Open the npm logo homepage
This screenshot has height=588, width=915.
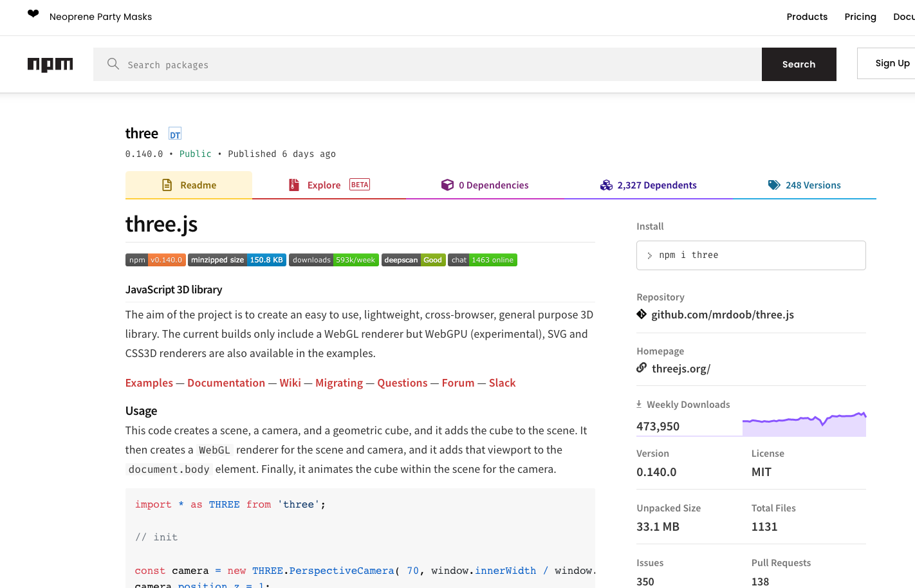pyautogui.click(x=50, y=64)
